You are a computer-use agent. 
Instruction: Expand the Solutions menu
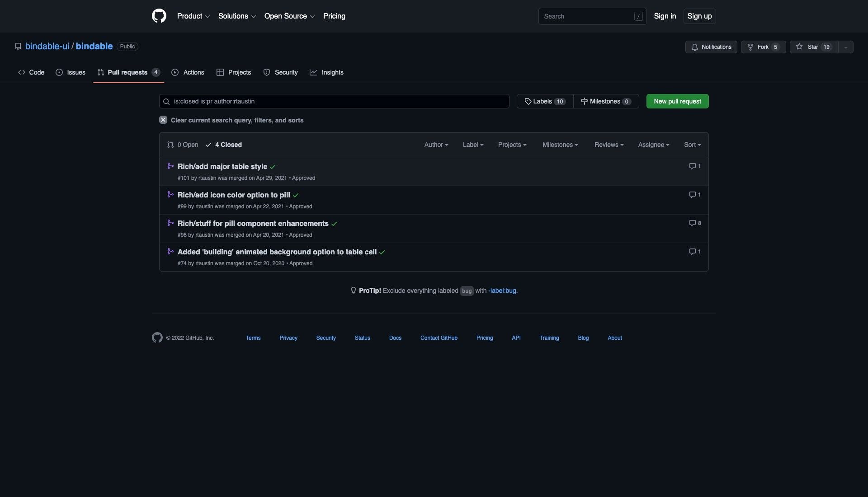[x=237, y=16]
